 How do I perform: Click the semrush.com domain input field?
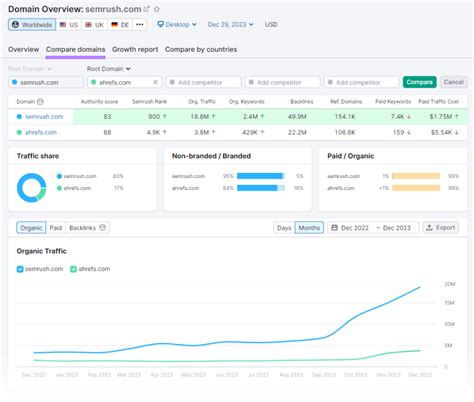46,82
